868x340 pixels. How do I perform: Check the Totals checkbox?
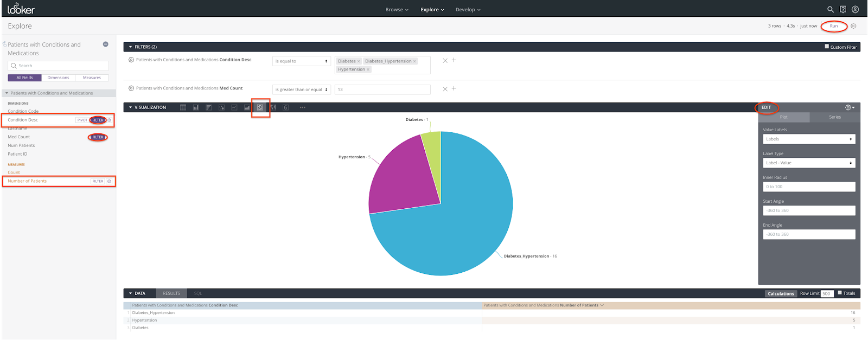click(x=840, y=293)
